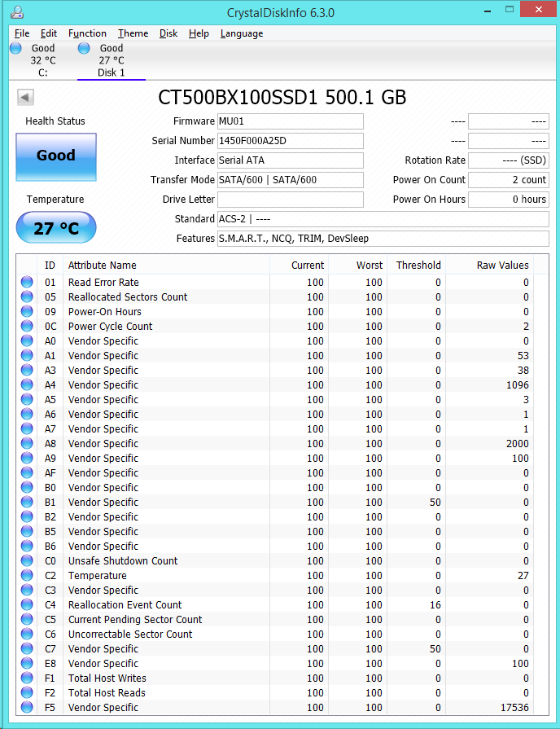This screenshot has height=729, width=560.
Task: Open the Theme menu
Action: [x=133, y=33]
